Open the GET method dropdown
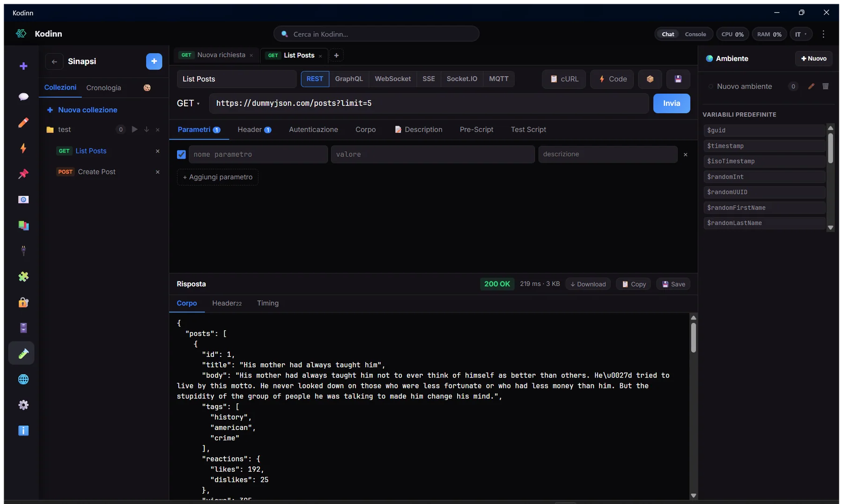This screenshot has height=504, width=843. 188,104
